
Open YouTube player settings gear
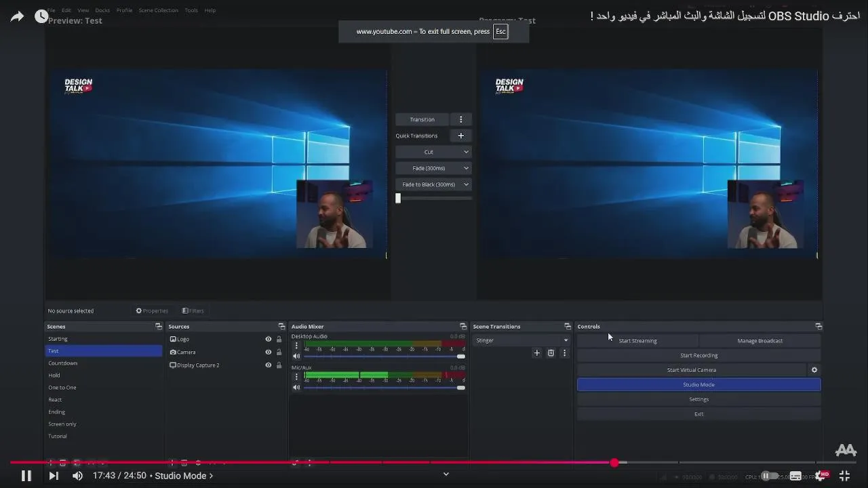tap(821, 476)
